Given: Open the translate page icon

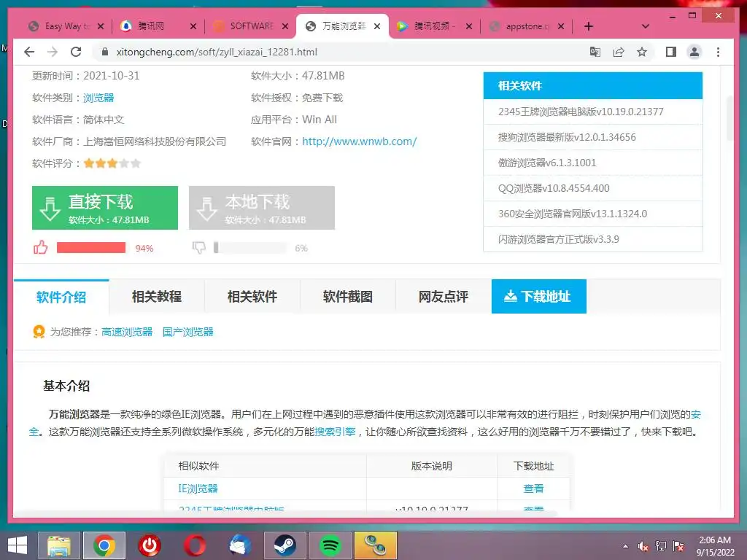Looking at the screenshot, I should pos(595,52).
